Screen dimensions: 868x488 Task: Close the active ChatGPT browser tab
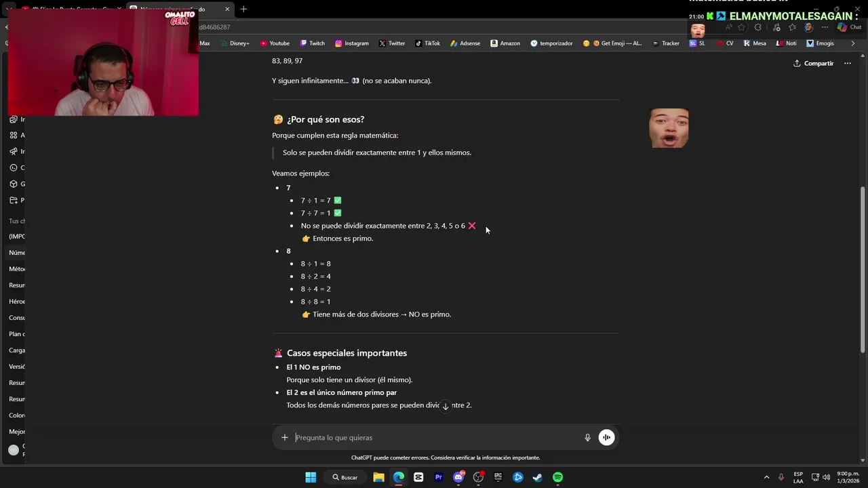point(227,9)
